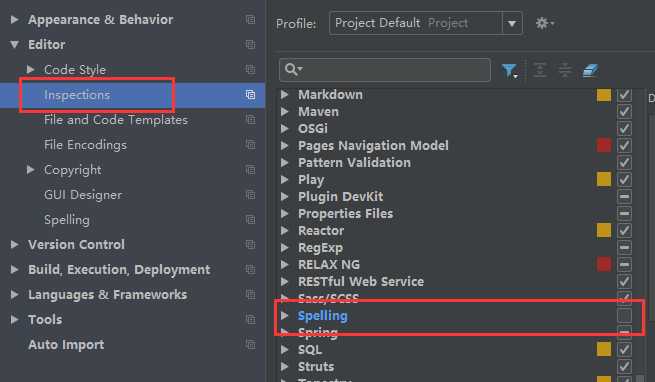
Task: Open the Profile dropdown arrow
Action: click(512, 23)
